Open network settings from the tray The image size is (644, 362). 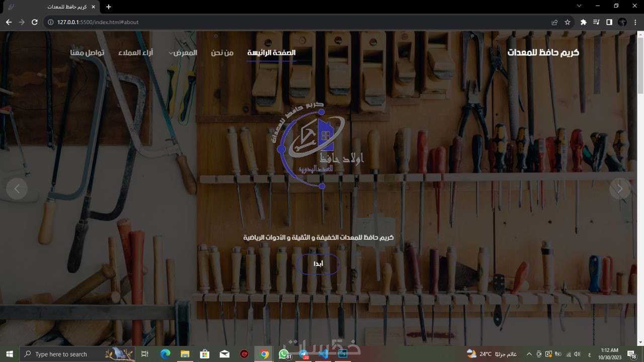(568, 354)
